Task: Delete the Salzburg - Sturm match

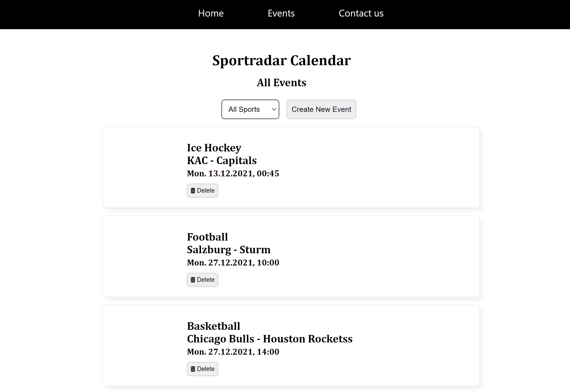Action: 202,280
